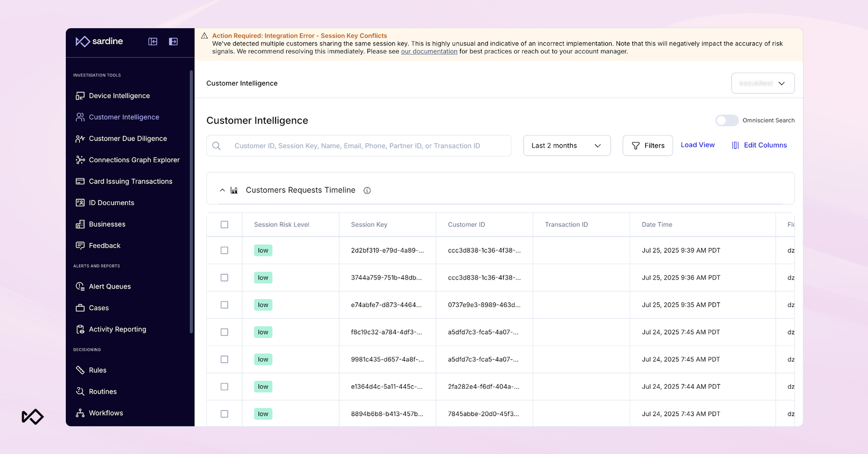The width and height of the screenshot is (868, 454).
Task: Go to Customer Due Diligence
Action: (x=128, y=138)
